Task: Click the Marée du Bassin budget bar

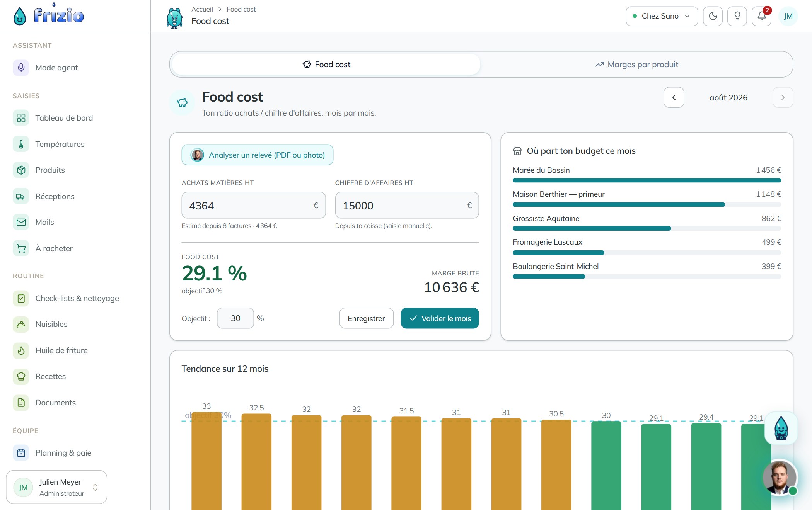Action: [x=647, y=180]
